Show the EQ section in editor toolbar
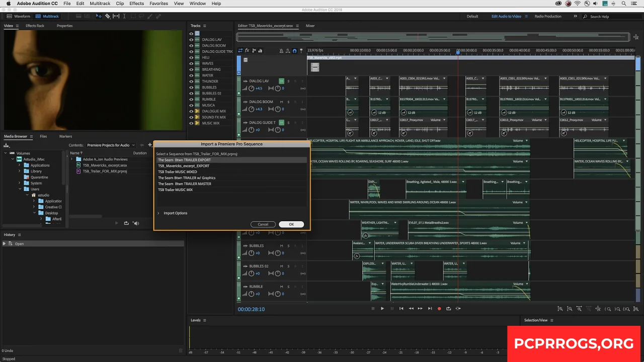The height and width of the screenshot is (362, 644). point(261,50)
